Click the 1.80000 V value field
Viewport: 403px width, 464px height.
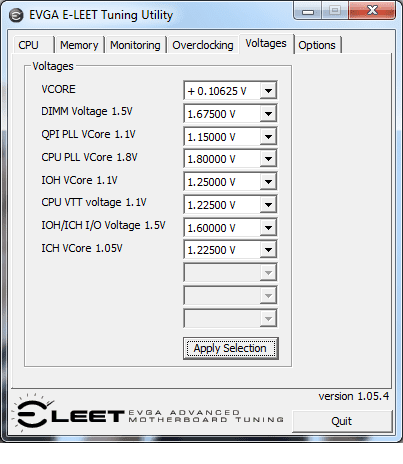(x=222, y=159)
